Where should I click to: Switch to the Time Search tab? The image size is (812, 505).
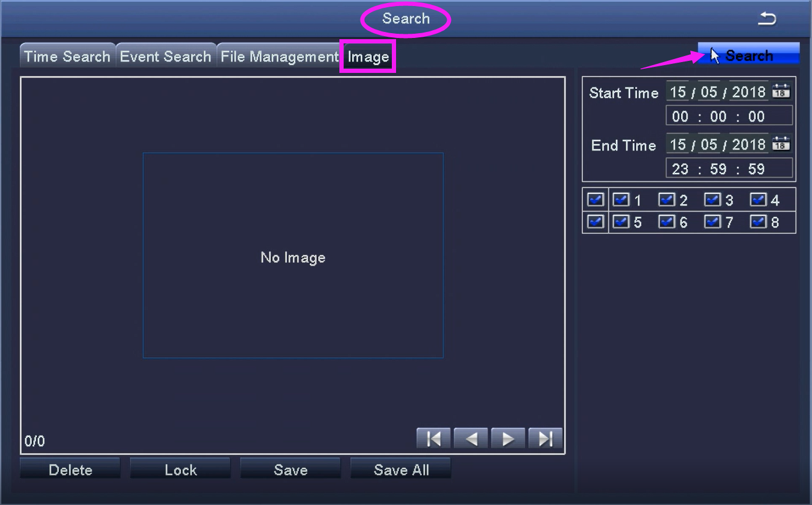pos(68,57)
